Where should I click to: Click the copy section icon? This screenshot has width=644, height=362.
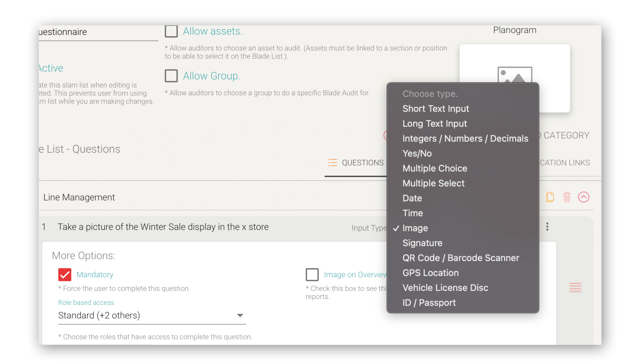point(550,197)
